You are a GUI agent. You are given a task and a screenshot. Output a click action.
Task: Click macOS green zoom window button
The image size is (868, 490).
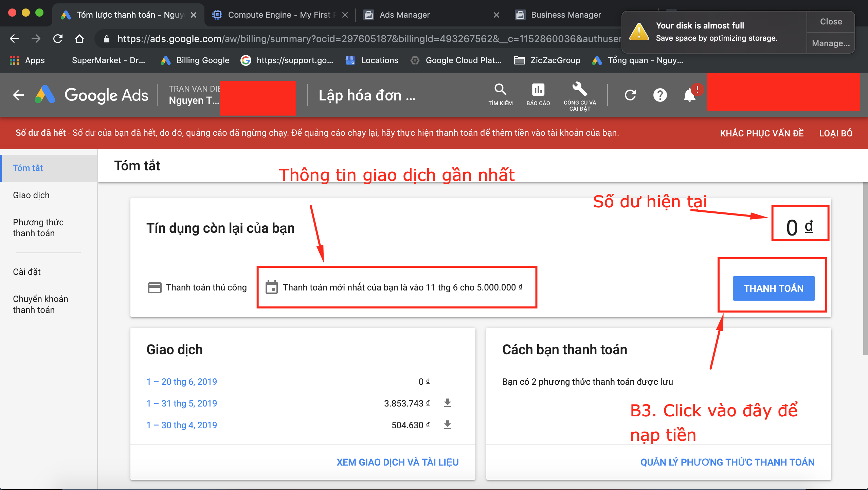pos(39,13)
